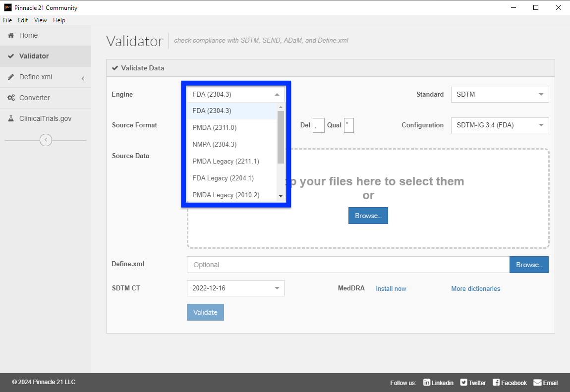Maximize the Pinnacle 21 Community window
Image resolution: width=570 pixels, height=392 pixels.
[x=536, y=7]
